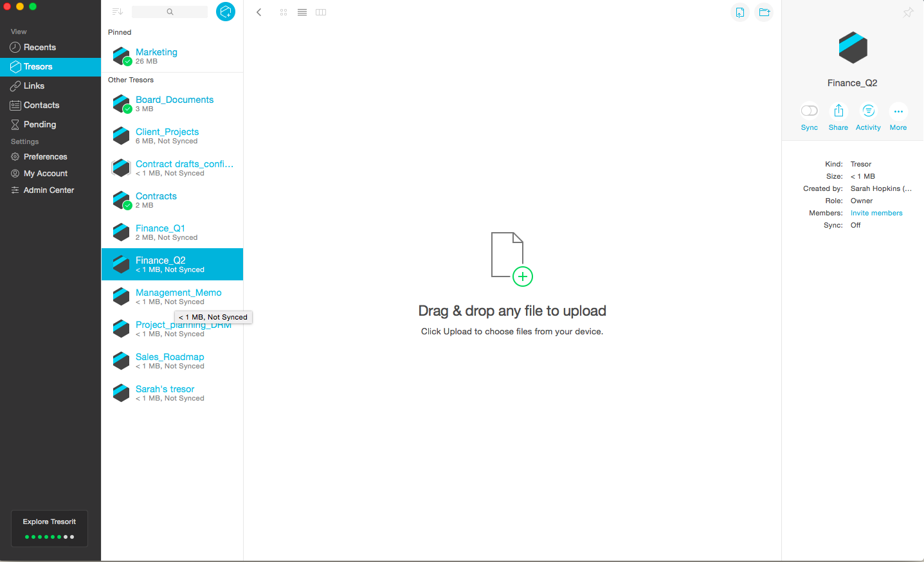Click the Invite members link

[876, 213]
